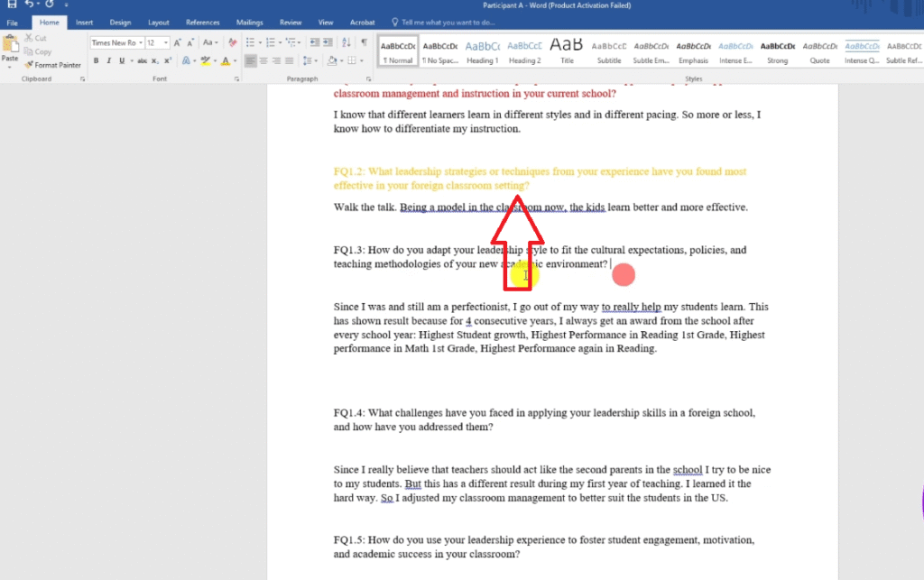The width and height of the screenshot is (924, 580).
Task: Click the Clear All Formatting icon
Action: (x=233, y=42)
